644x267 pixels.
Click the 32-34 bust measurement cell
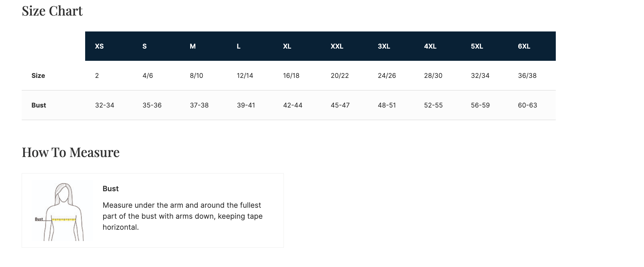point(104,105)
